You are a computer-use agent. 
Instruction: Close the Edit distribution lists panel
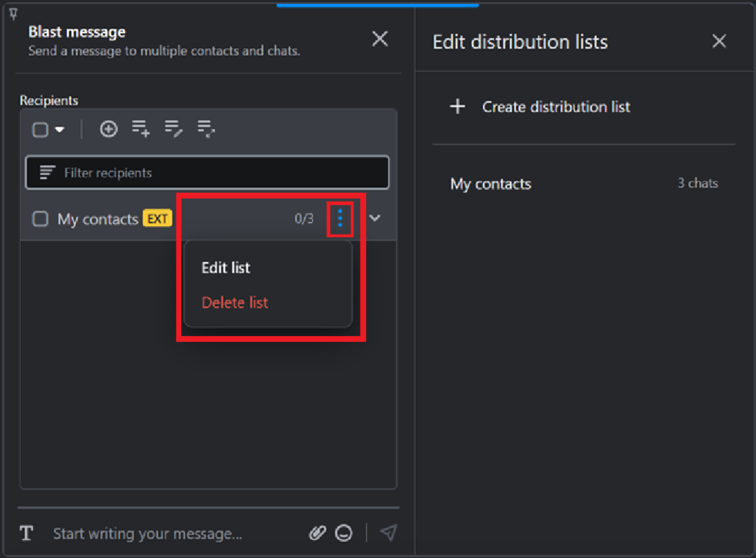pyautogui.click(x=719, y=41)
